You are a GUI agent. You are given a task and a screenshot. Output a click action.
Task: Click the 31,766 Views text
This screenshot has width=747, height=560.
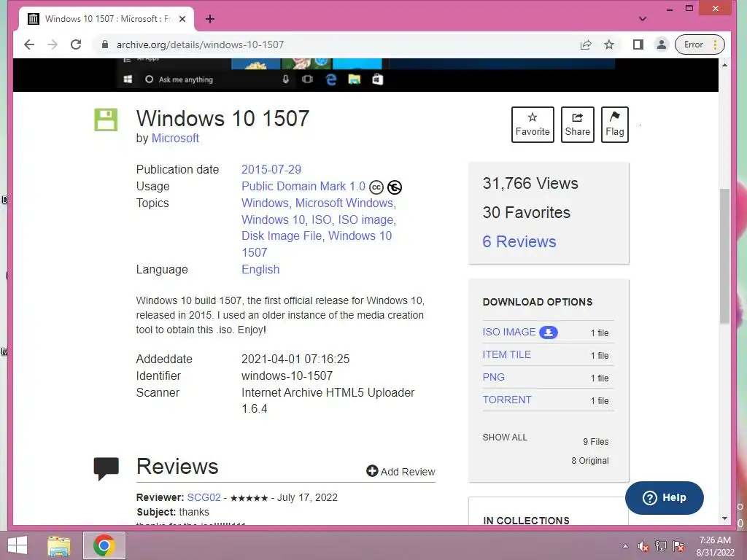coord(530,183)
